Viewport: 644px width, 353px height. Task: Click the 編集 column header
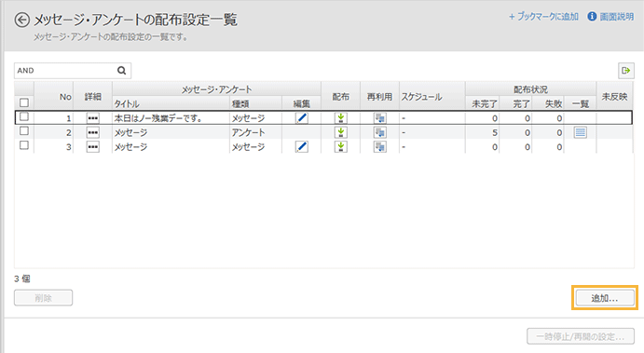pos(301,103)
